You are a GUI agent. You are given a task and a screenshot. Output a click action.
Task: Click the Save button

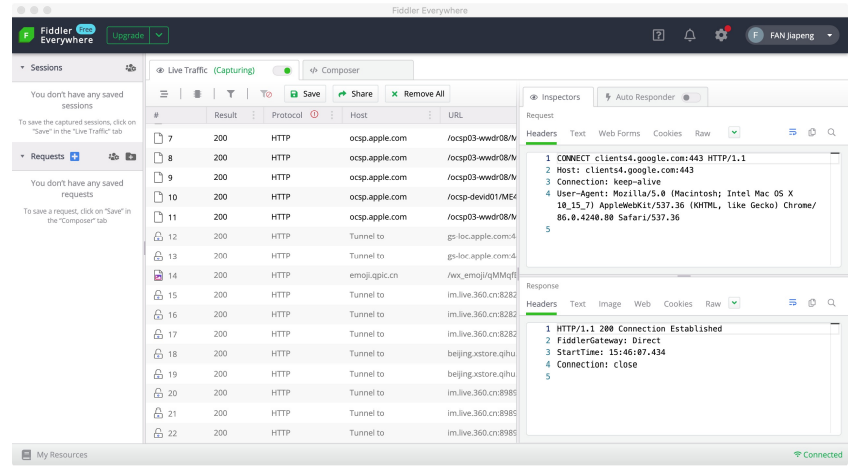(305, 94)
